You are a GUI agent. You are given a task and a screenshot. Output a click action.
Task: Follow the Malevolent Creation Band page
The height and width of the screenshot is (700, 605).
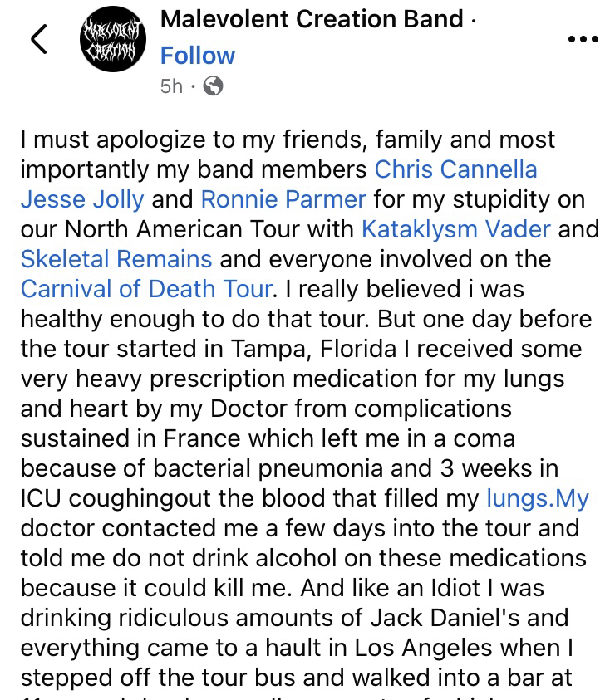tap(198, 56)
